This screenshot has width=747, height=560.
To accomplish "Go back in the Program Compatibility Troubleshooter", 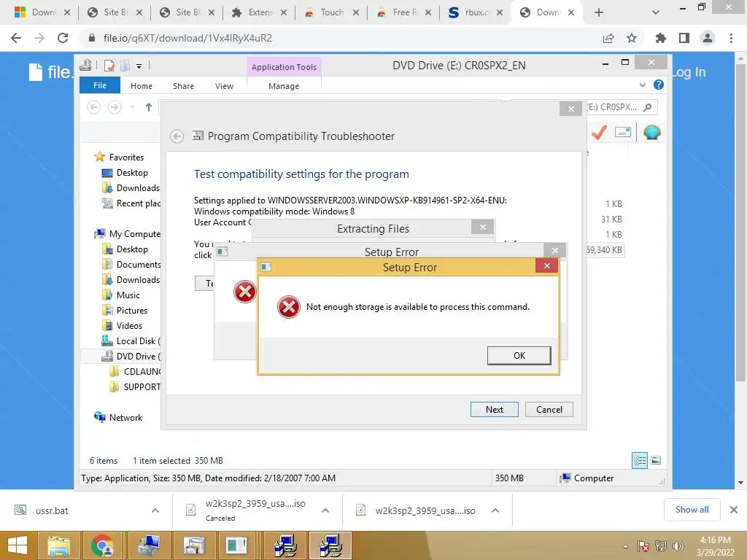I will [177, 136].
